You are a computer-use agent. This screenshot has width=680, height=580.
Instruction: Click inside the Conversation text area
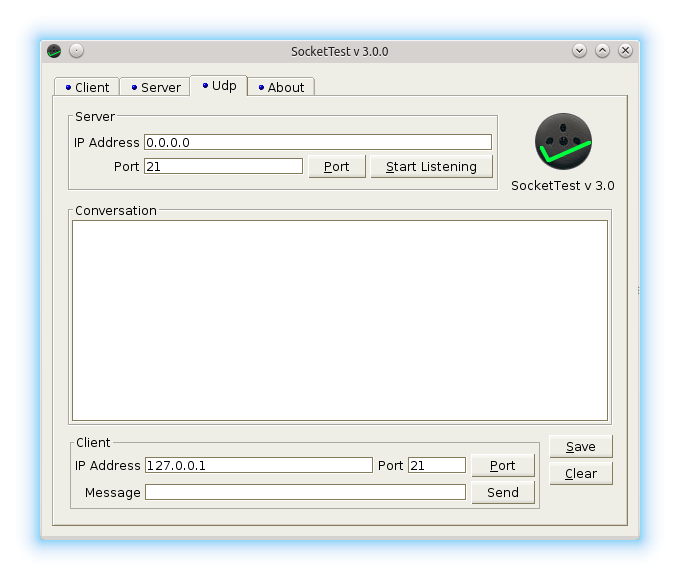339,320
